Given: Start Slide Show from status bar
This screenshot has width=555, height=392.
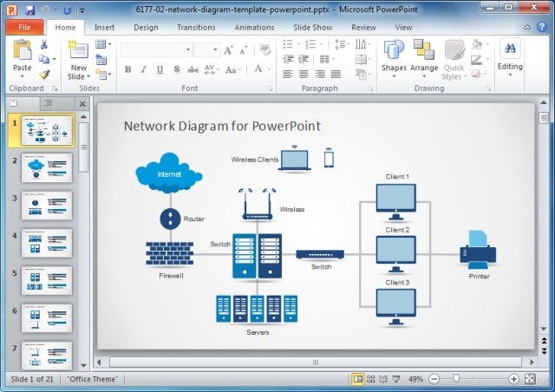Looking at the screenshot, I should (x=397, y=379).
